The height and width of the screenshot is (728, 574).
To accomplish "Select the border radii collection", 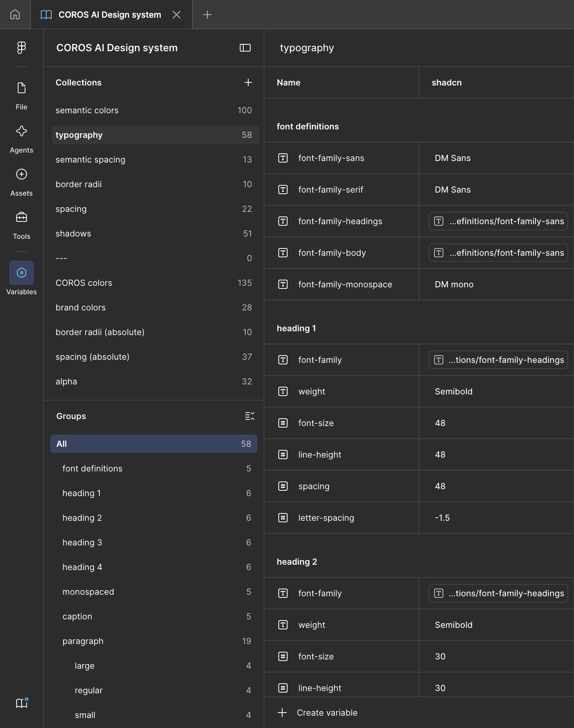I will [x=155, y=184].
